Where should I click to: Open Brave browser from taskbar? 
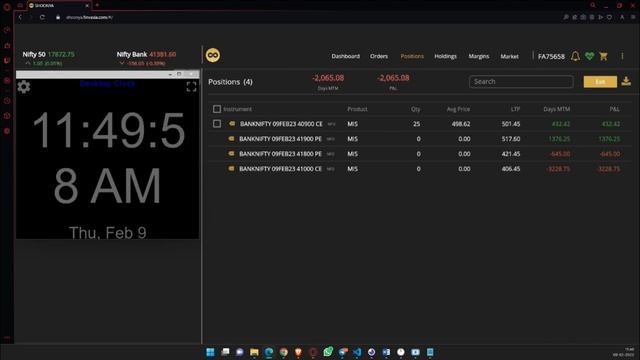[x=298, y=352]
